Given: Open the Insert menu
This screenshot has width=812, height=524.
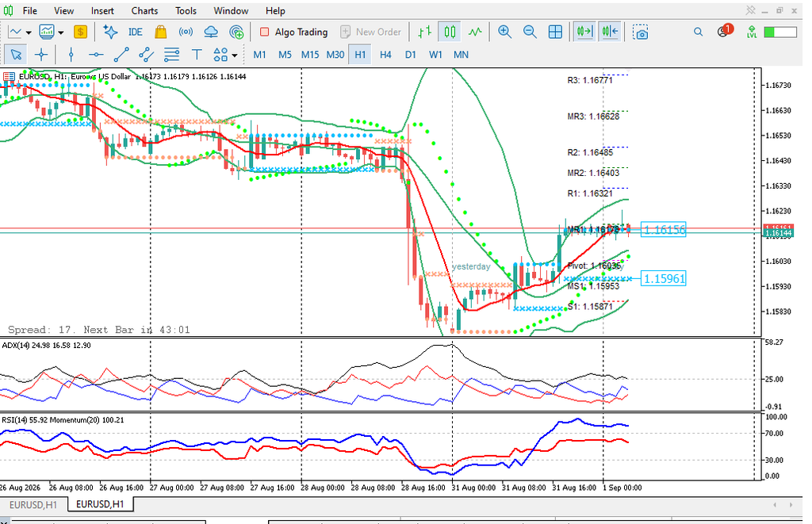Looking at the screenshot, I should pyautogui.click(x=102, y=10).
